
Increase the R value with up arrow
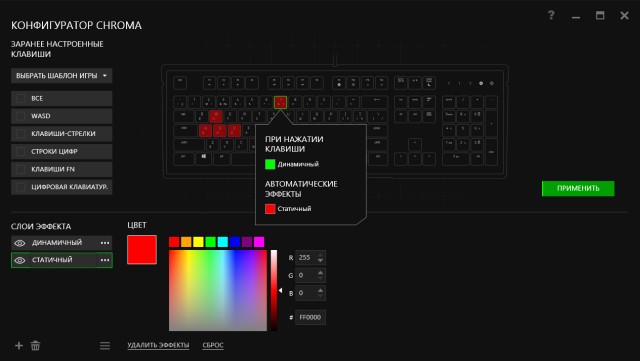320,254
